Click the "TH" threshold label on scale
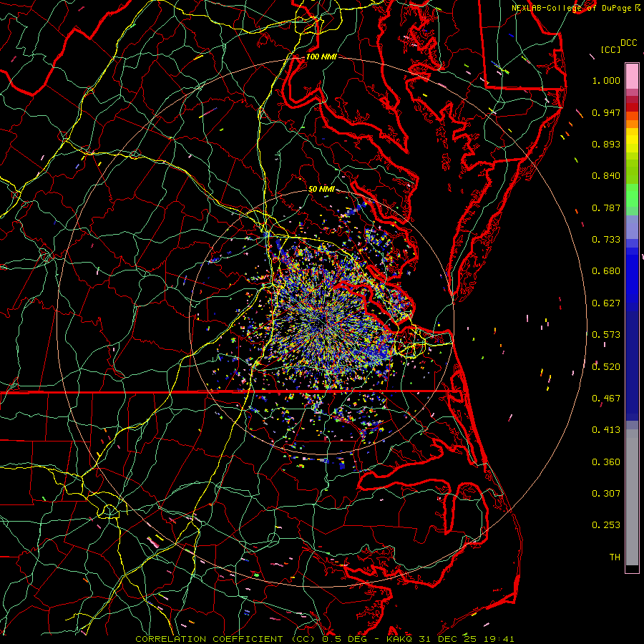The width and height of the screenshot is (644, 644). pyautogui.click(x=615, y=557)
